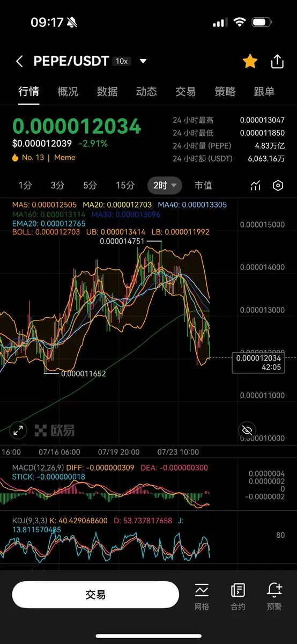Switch to the 概况 tab
This screenshot has width=297, height=644.
68,92
